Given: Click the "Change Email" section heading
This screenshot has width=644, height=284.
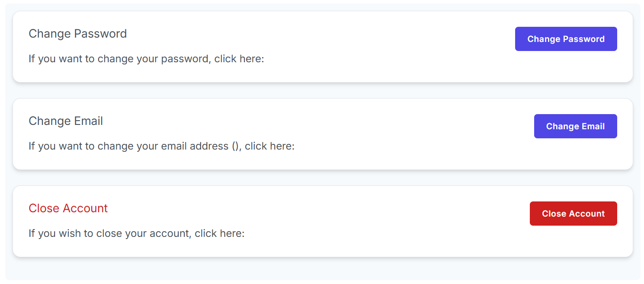Looking at the screenshot, I should (x=66, y=121).
